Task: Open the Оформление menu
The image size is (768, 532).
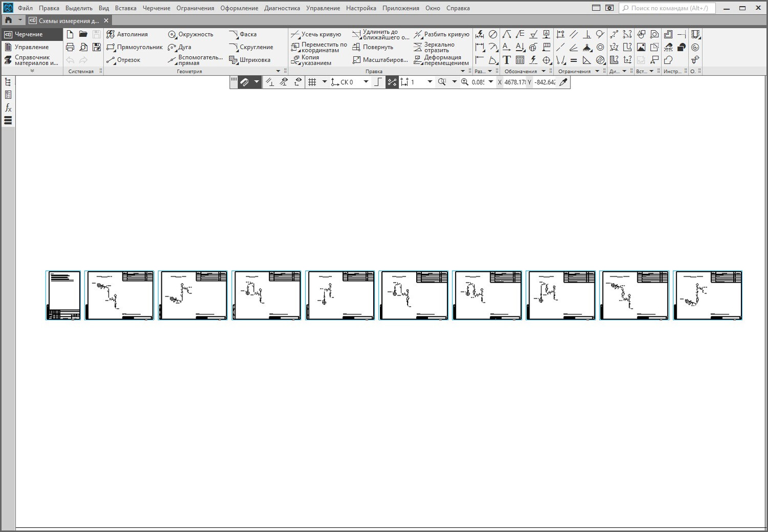Action: pos(239,8)
